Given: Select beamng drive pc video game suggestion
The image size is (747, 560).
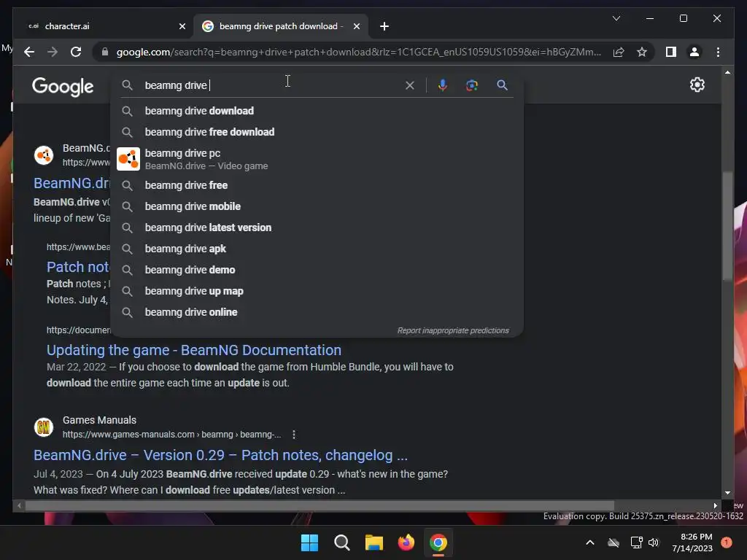Looking at the screenshot, I should pos(317,159).
